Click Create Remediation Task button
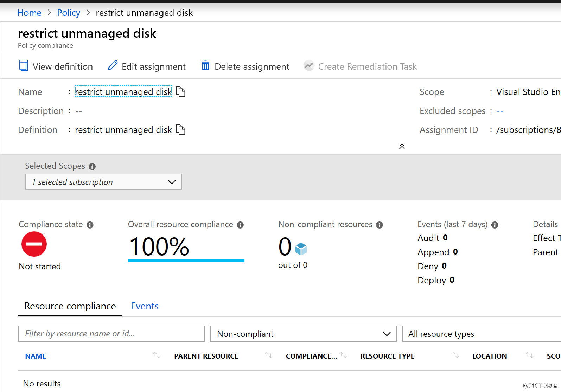The height and width of the screenshot is (392, 561). [x=360, y=66]
